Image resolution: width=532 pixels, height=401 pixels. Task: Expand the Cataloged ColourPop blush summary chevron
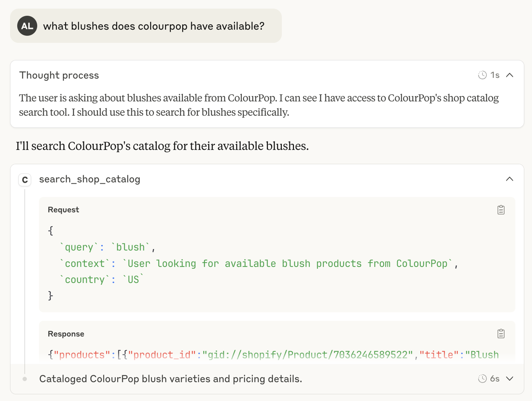tap(510, 379)
